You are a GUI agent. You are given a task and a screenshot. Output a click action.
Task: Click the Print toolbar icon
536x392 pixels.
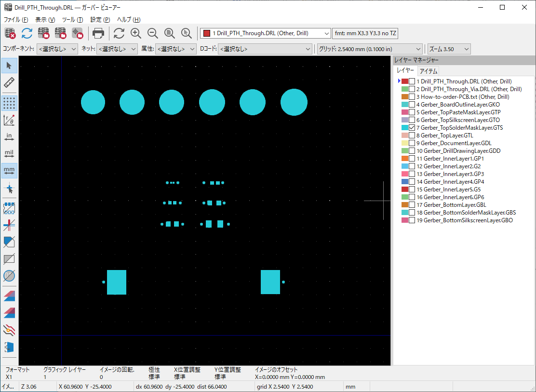[98, 33]
